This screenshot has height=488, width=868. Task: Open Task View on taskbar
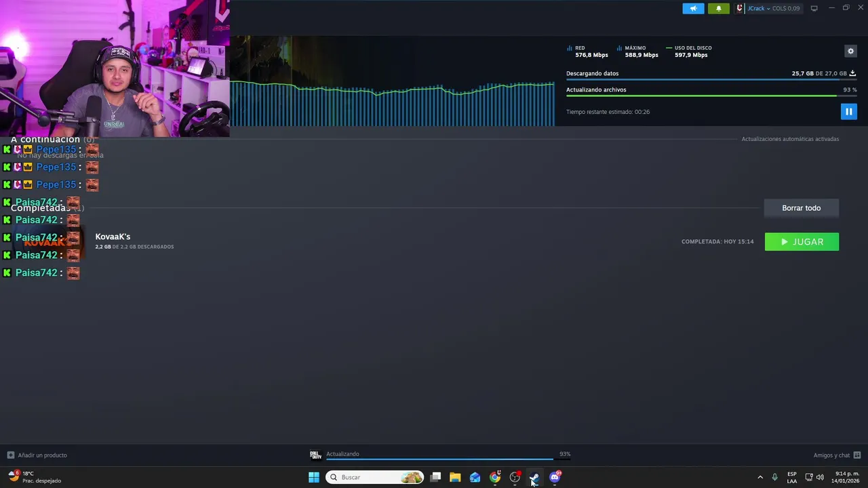(x=436, y=477)
